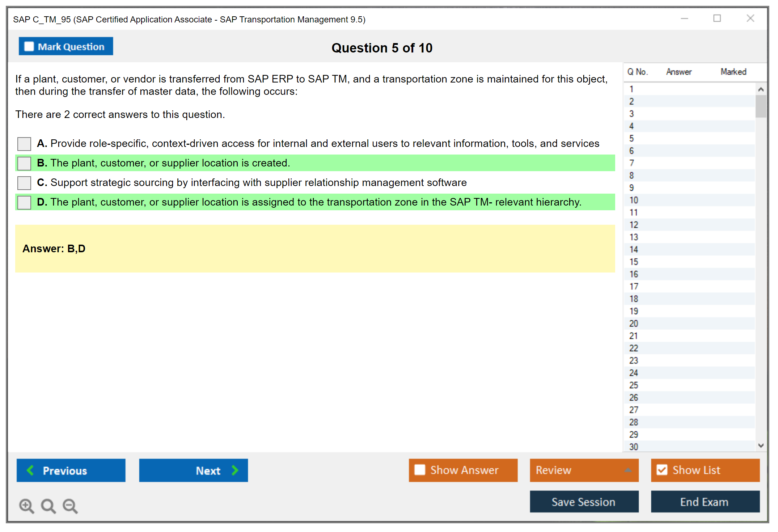Enable the Show Answer toggle
This screenshot has width=778, height=532.
tap(420, 470)
